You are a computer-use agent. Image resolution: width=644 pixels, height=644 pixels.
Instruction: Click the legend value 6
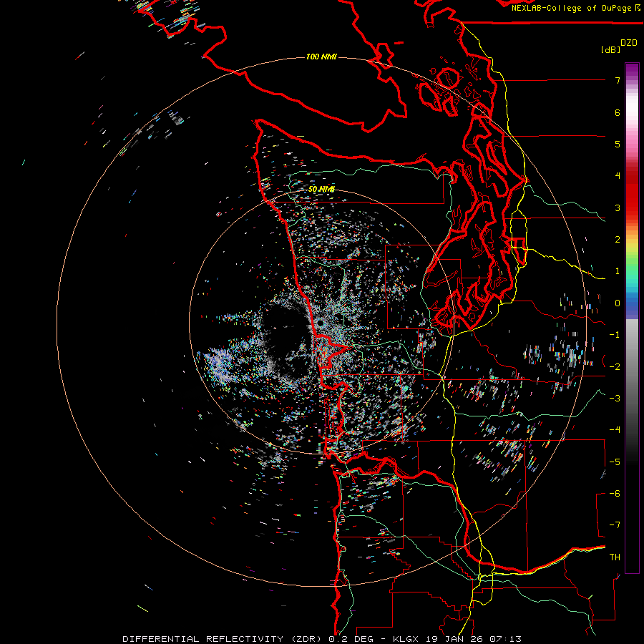[x=618, y=112]
